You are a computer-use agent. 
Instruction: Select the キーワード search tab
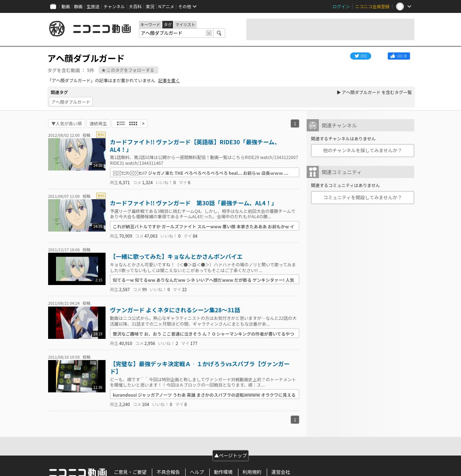click(150, 24)
